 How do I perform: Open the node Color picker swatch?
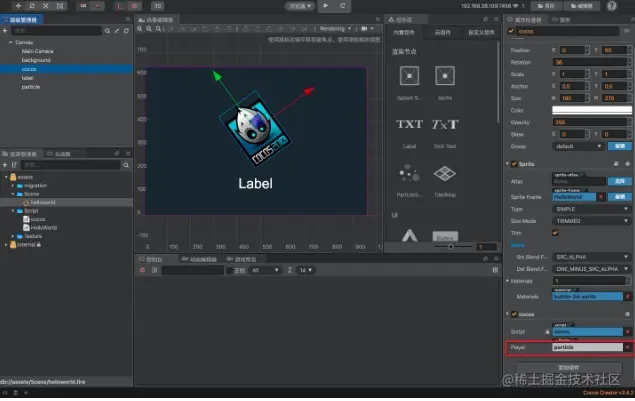click(x=592, y=110)
